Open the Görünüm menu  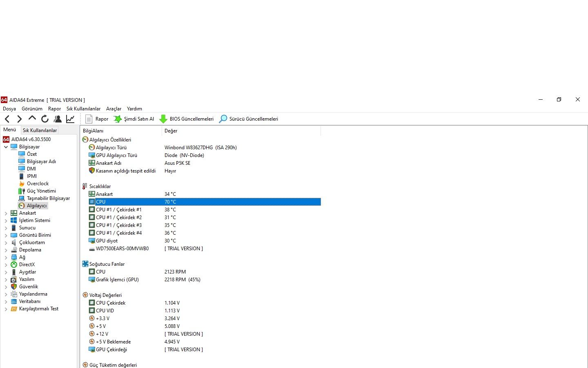(x=32, y=109)
